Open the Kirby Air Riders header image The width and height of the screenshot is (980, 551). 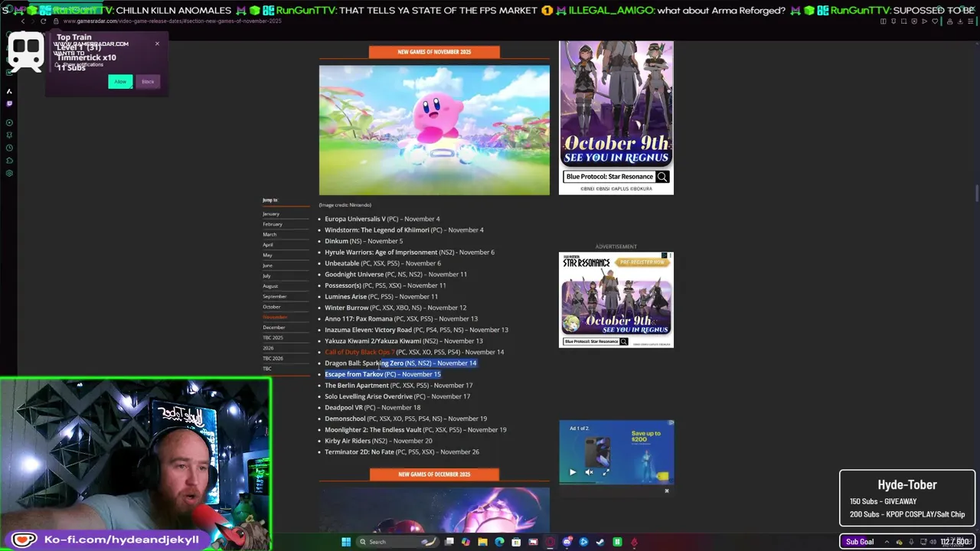click(x=434, y=130)
